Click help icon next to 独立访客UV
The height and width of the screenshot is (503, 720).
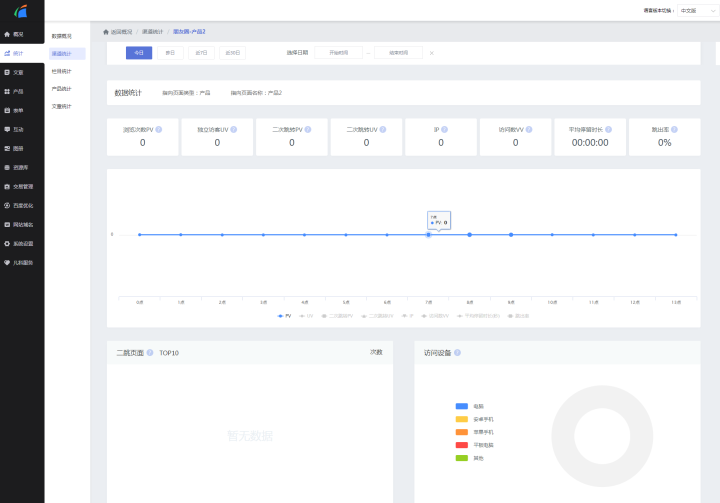coord(234,130)
